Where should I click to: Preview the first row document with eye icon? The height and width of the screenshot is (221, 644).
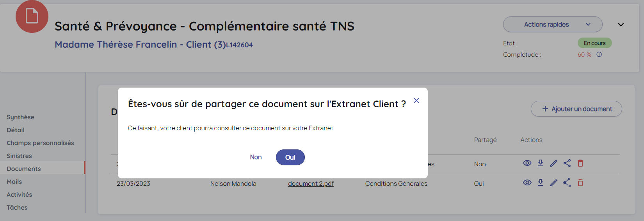pyautogui.click(x=527, y=163)
